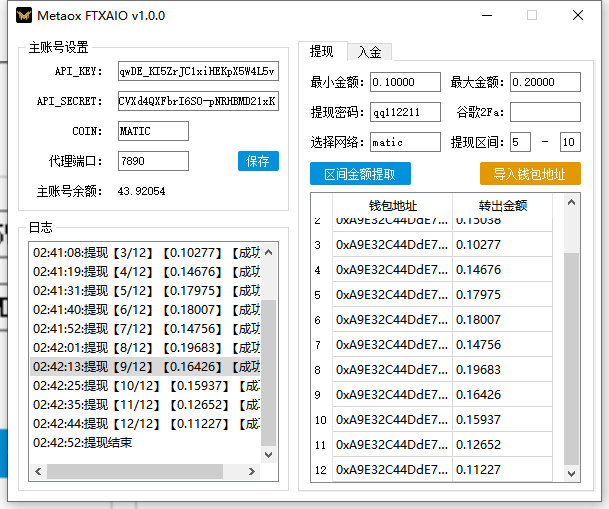Edit the 代理端口 field with 7890
The image size is (609, 509).
pos(152,161)
